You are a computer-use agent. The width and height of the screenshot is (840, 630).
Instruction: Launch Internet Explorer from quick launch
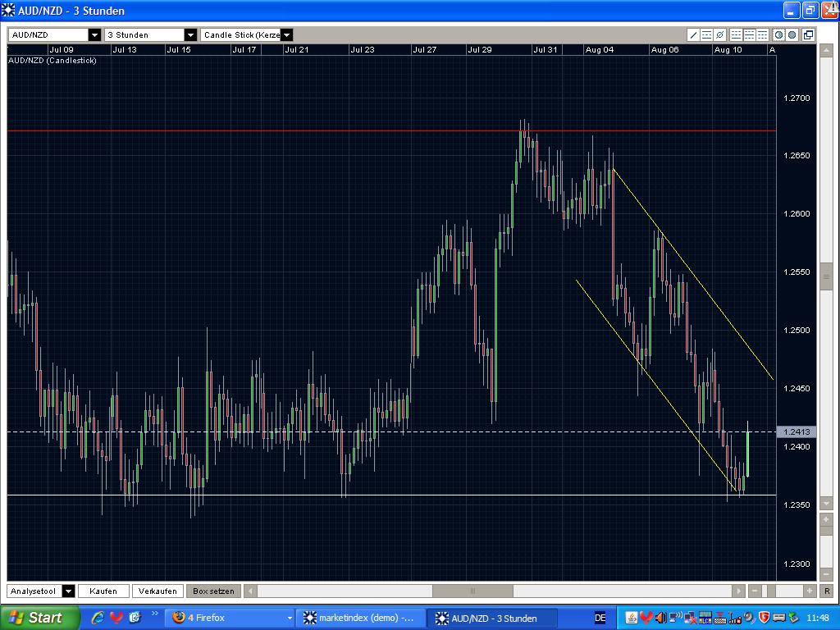pyautogui.click(x=98, y=618)
